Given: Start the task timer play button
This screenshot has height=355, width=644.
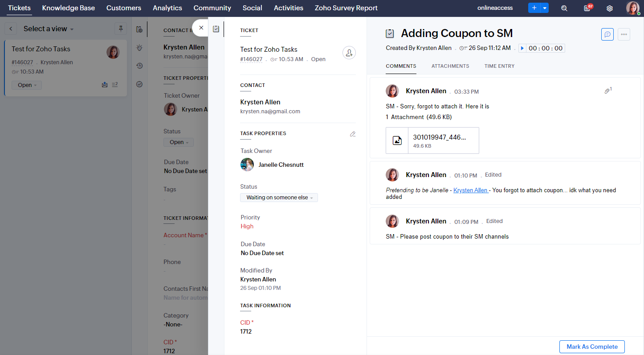Looking at the screenshot, I should [522, 48].
